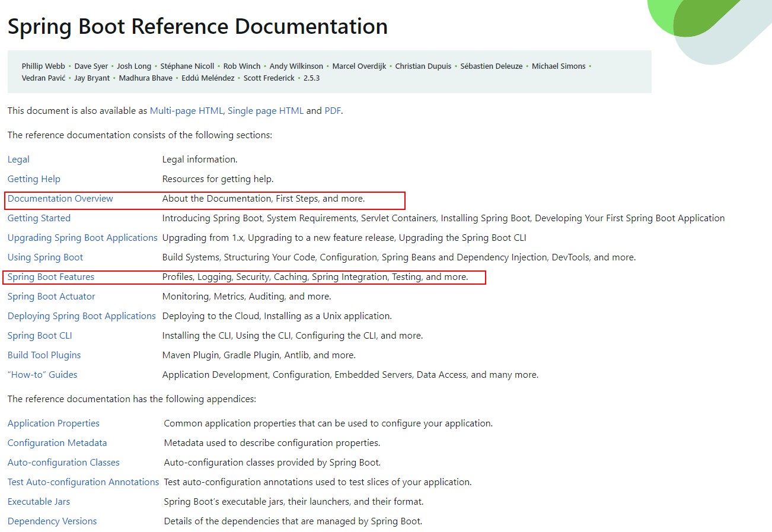
Task: Open the Getting Started section
Action: 39,218
